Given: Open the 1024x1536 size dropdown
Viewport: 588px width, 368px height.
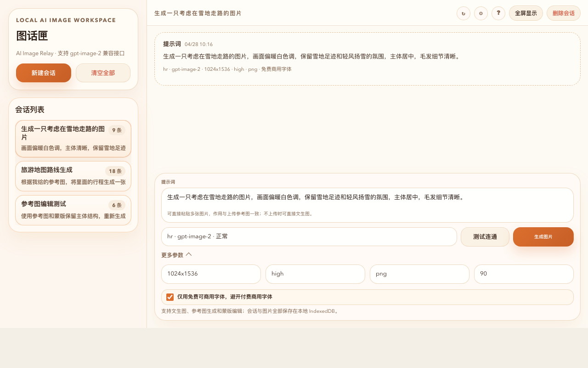Looking at the screenshot, I should (x=211, y=274).
